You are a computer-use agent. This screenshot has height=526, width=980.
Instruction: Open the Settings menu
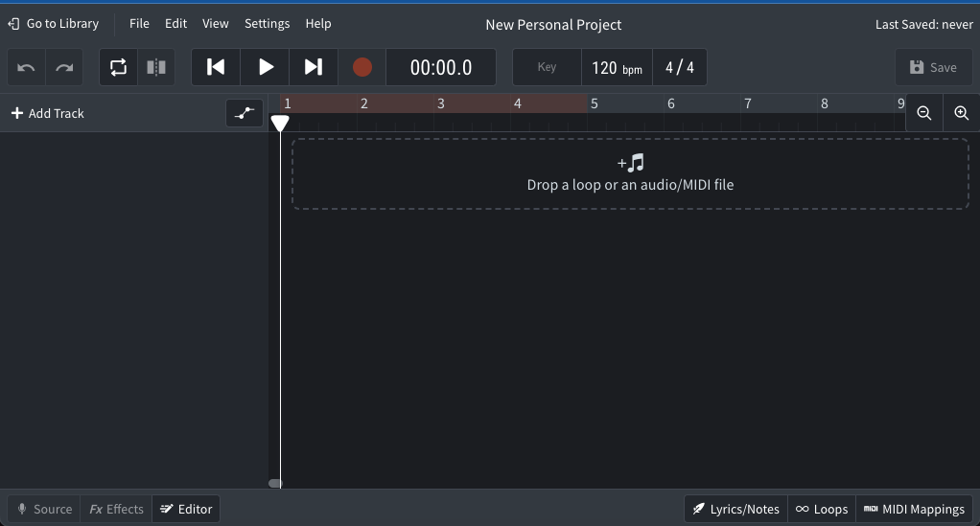click(267, 24)
